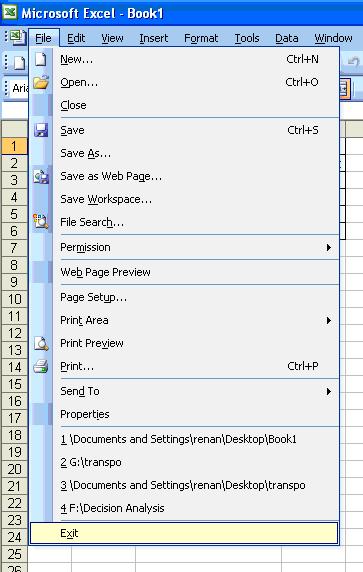Click the printer icon beside Print

point(41,366)
